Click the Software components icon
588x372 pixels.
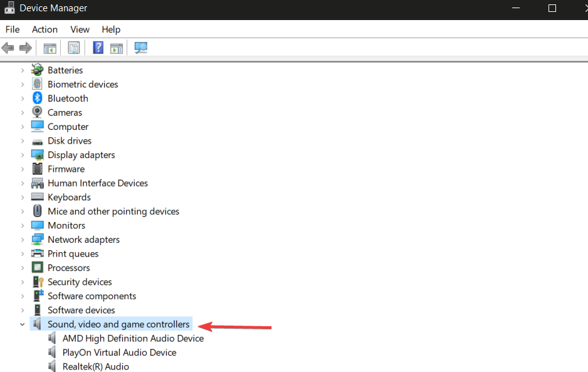pos(38,296)
